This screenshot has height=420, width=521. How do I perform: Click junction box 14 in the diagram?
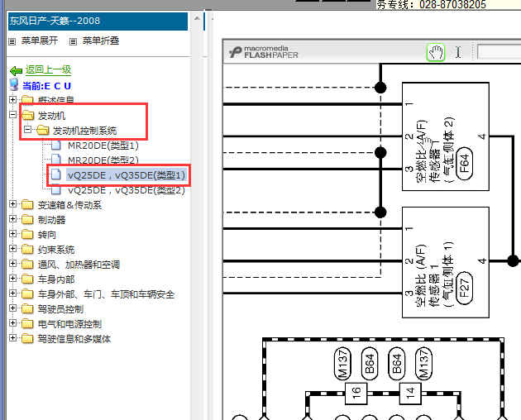tap(410, 394)
